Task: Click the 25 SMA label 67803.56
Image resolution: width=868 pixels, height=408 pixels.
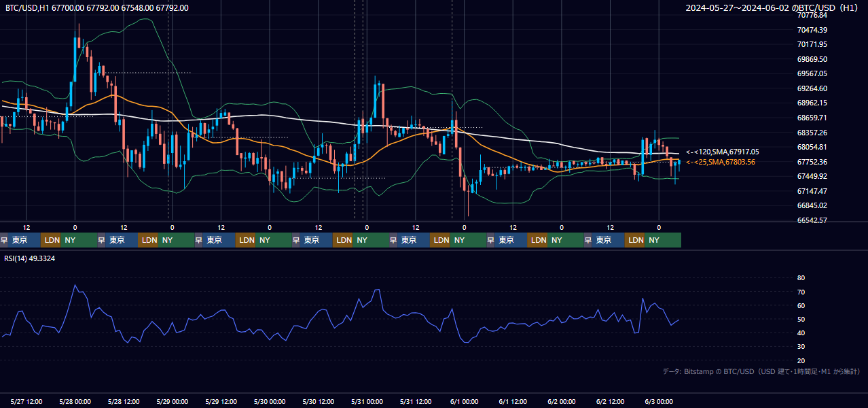Action: (x=720, y=162)
